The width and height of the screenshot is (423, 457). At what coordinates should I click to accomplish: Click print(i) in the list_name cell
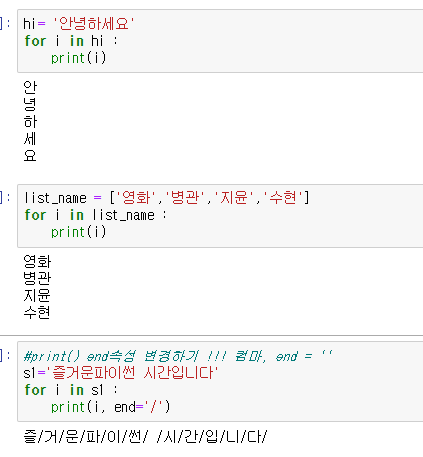coord(78,232)
